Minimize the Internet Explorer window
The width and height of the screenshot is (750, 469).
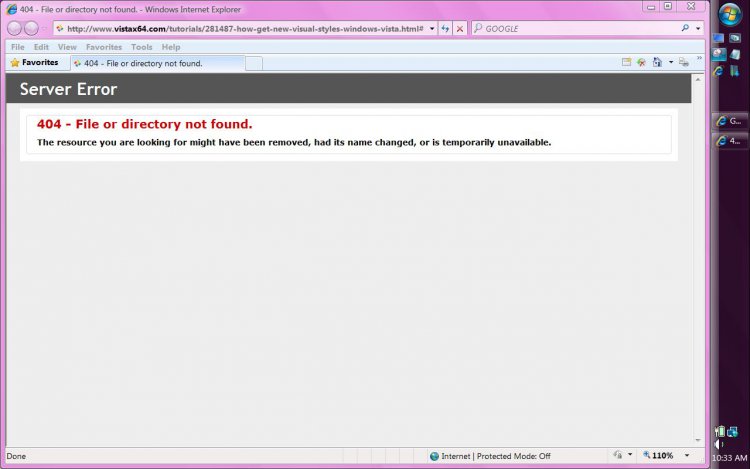651,7
